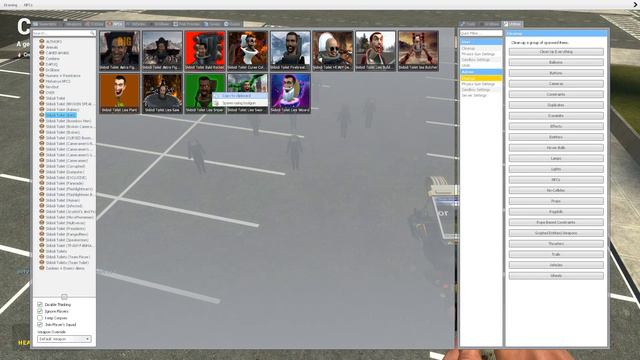
Task: Click the Quick Filter input field
Action: 481,33
